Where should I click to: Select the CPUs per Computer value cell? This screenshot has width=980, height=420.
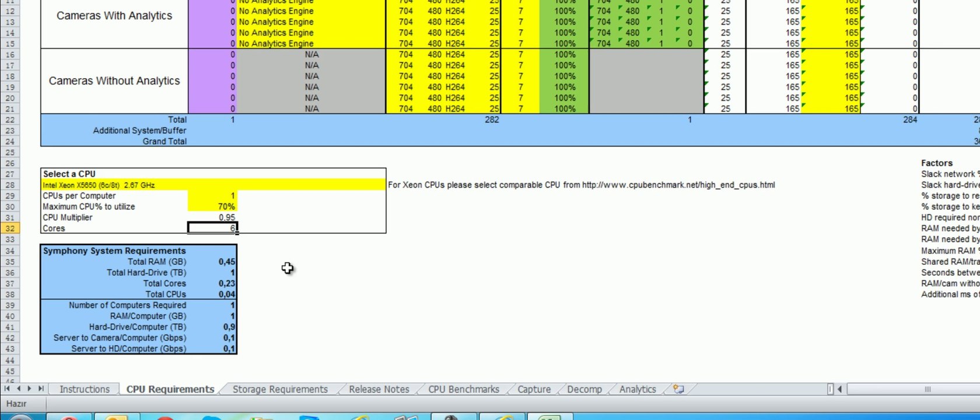(x=212, y=196)
